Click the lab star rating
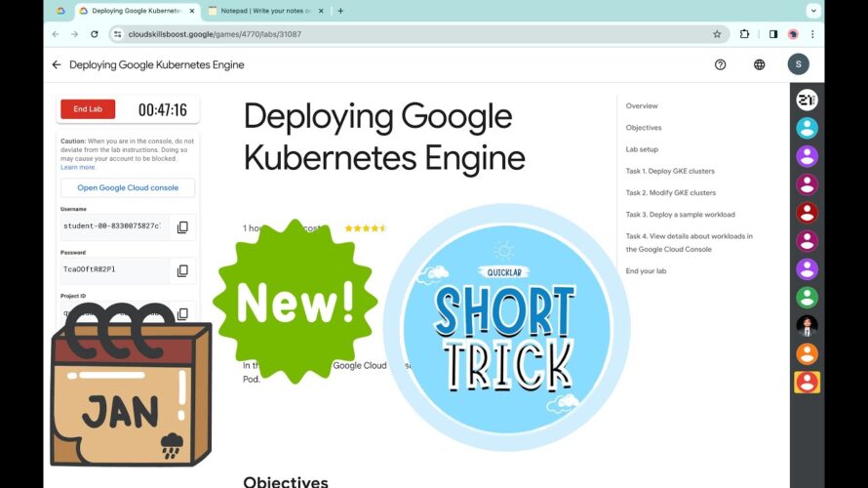The height and width of the screenshot is (488, 868). (x=366, y=228)
